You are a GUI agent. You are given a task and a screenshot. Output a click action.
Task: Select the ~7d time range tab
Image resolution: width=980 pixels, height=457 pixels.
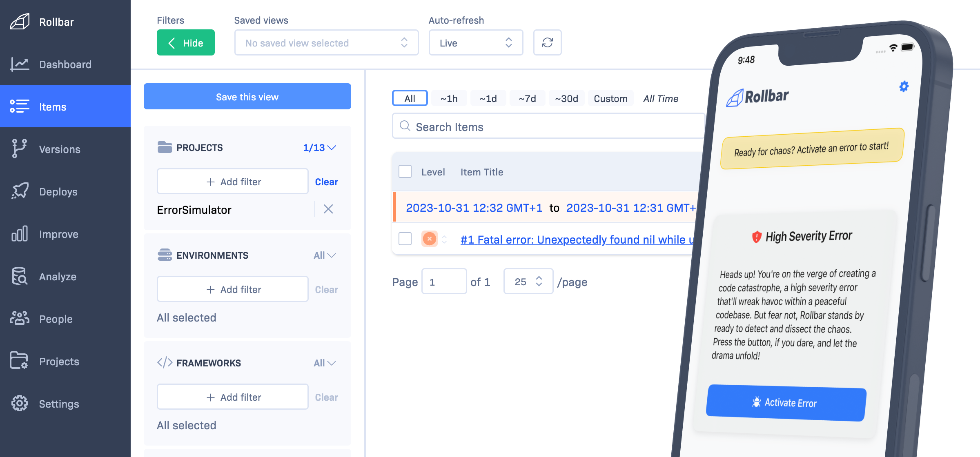527,98
